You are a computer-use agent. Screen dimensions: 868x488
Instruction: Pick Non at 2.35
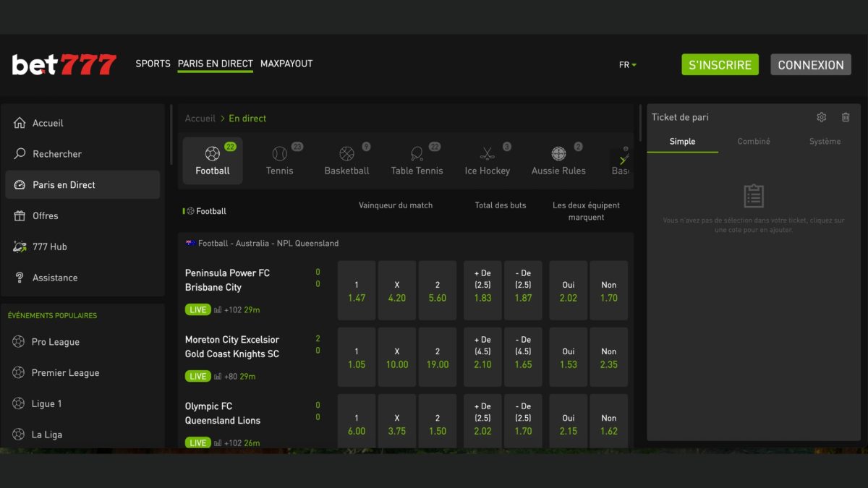tap(609, 357)
